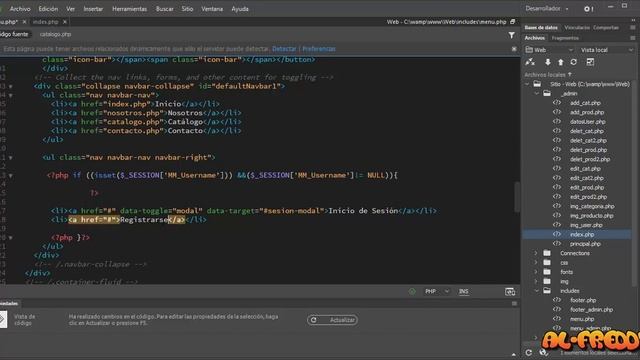Switch to Fragmentos panel tab
Screen dimensions: 640x360
pyautogui.click(x=565, y=38)
